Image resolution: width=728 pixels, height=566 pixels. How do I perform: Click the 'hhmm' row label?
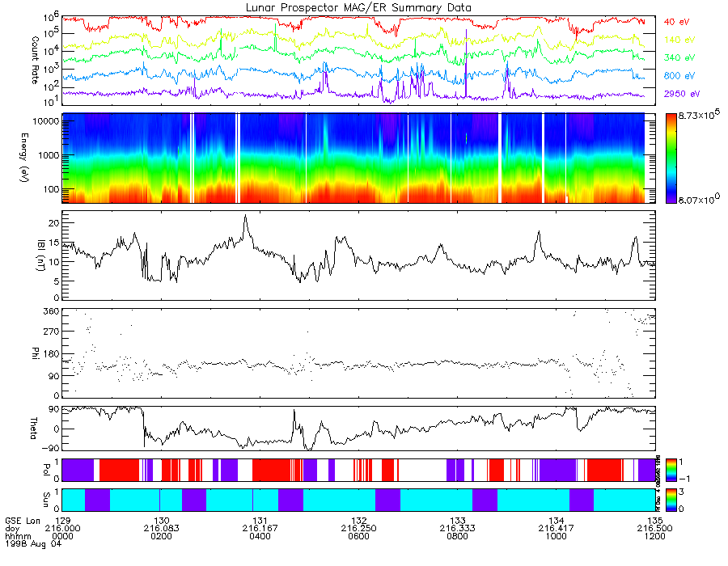point(16,536)
